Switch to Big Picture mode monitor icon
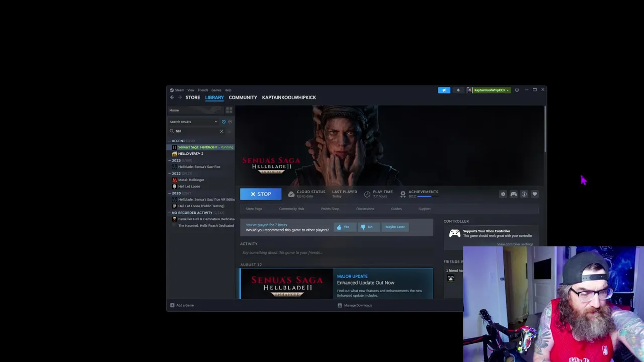The width and height of the screenshot is (644, 362). point(517,90)
